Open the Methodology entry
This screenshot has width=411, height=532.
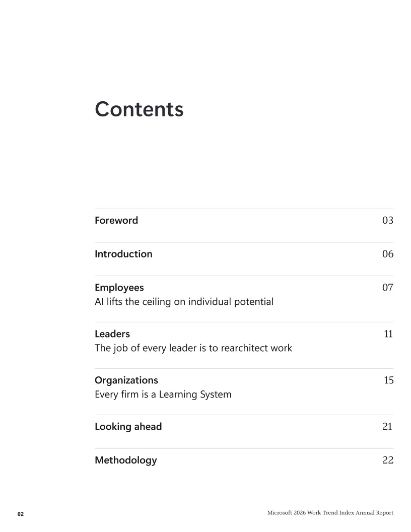126,460
